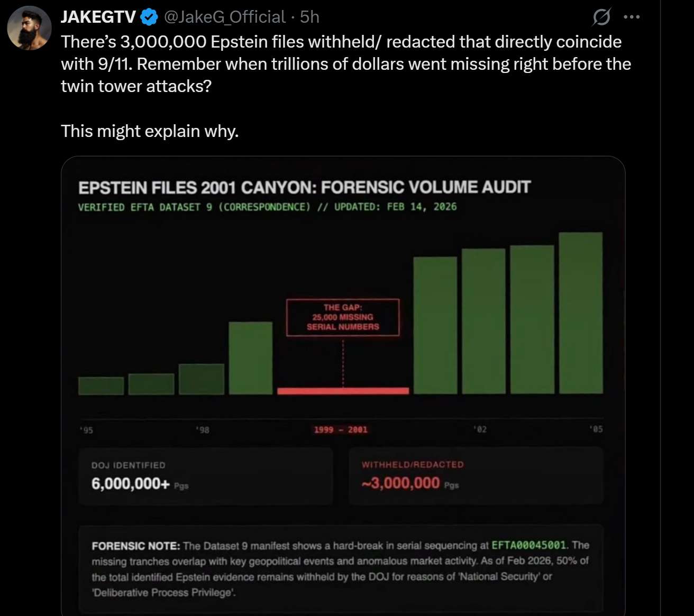Open the Grok explain-post icon
Screen dimensions: 694x616
click(601, 17)
